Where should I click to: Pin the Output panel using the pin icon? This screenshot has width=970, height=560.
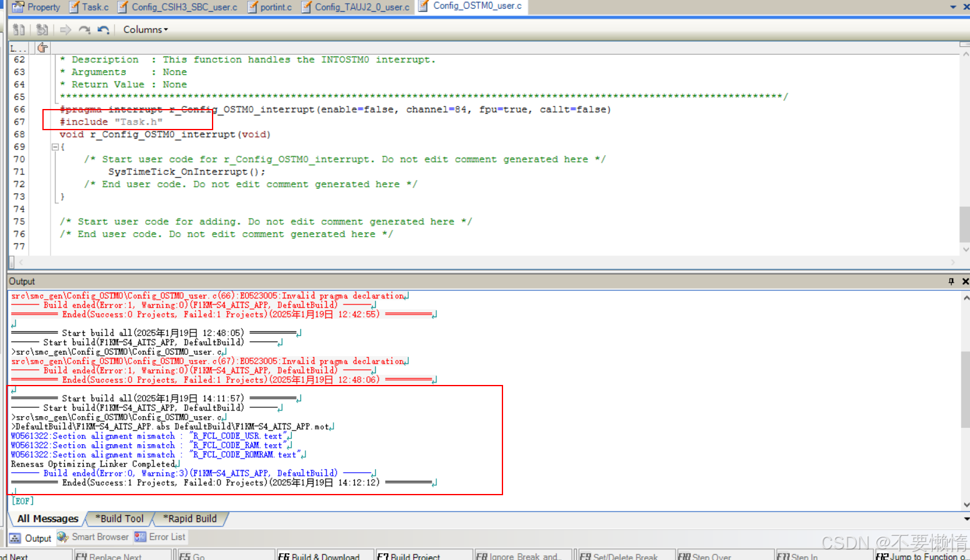[x=951, y=281]
